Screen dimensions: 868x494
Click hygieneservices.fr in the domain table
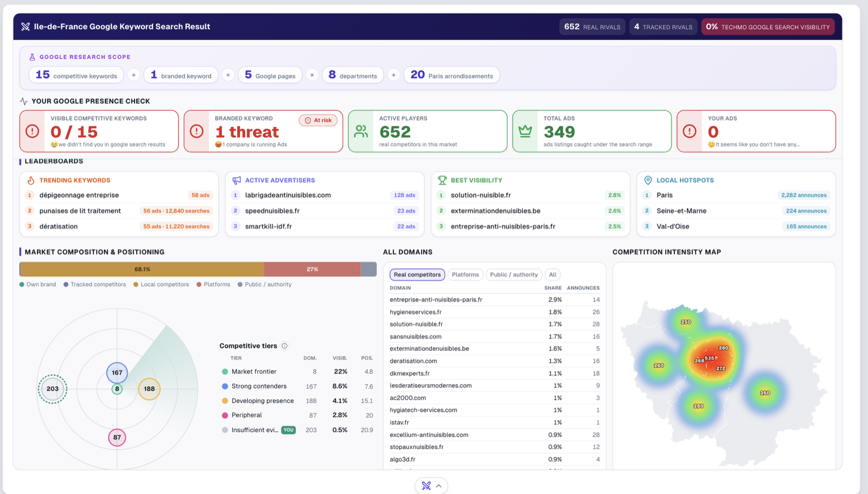[416, 312]
